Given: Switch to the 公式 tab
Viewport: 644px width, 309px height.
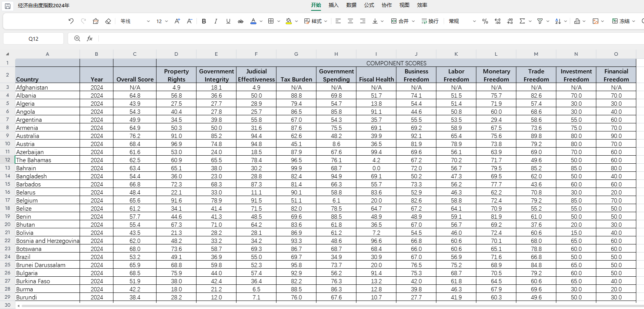Looking at the screenshot, I should point(369,5).
